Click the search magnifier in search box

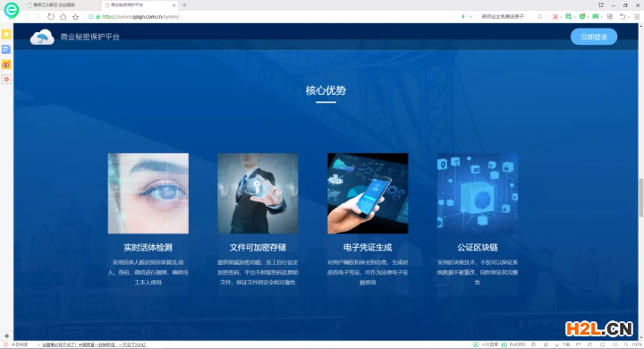(539, 16)
